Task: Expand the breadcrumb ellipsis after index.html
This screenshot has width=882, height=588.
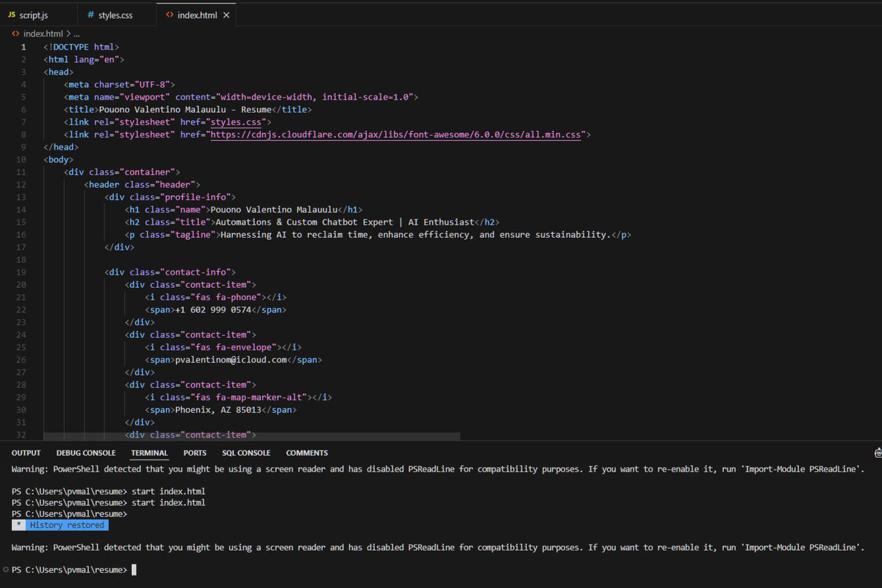Action: (77, 33)
